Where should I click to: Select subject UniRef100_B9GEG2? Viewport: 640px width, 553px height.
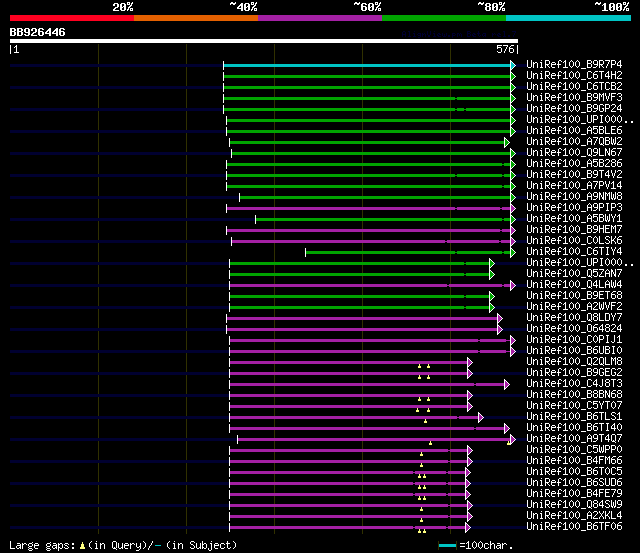coord(574,373)
